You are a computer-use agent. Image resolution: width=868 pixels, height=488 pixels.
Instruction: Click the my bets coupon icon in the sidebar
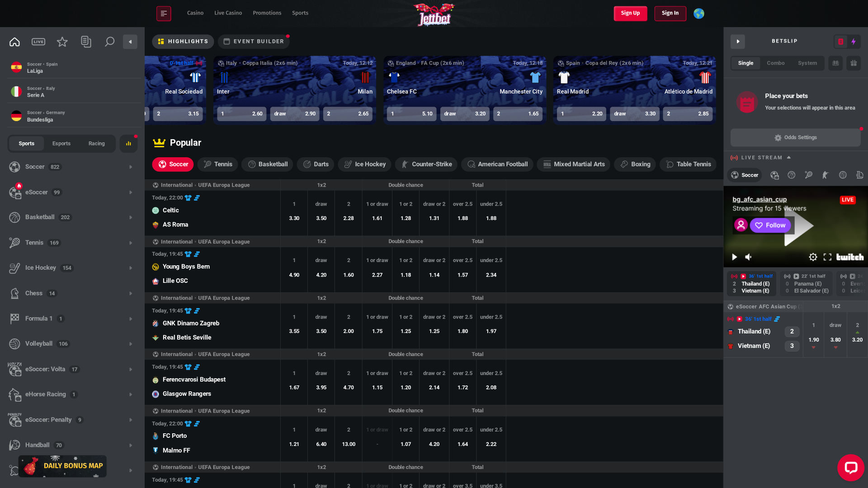coord(86,42)
